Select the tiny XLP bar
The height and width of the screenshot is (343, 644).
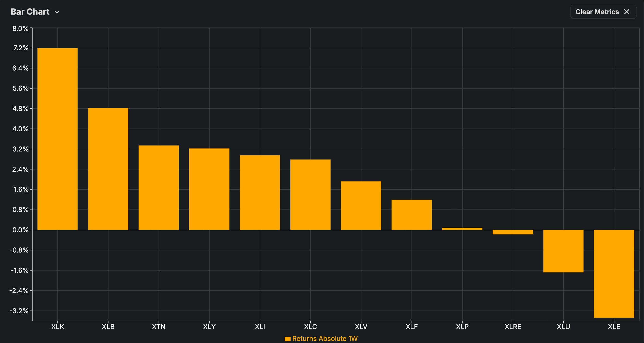pyautogui.click(x=462, y=229)
